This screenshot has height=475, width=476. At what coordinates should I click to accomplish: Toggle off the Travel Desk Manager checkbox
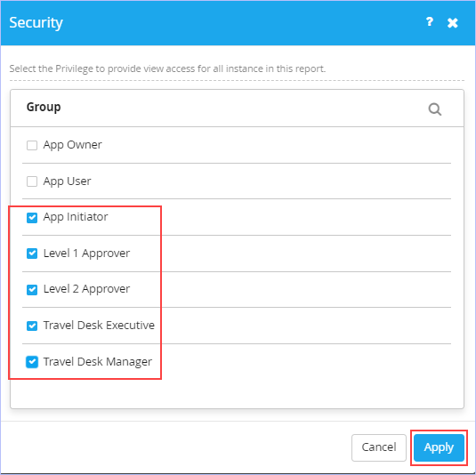[32, 362]
